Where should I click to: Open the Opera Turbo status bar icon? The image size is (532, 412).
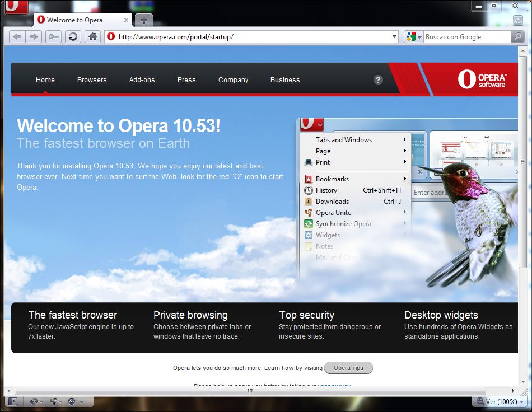[x=72, y=401]
